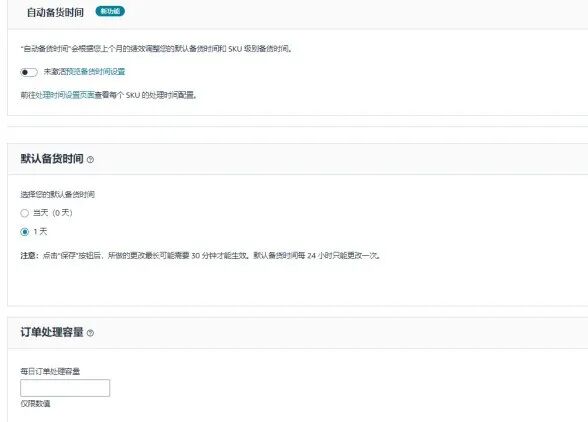
Task: Click the 自动备货时间 section heading
Action: (x=55, y=12)
